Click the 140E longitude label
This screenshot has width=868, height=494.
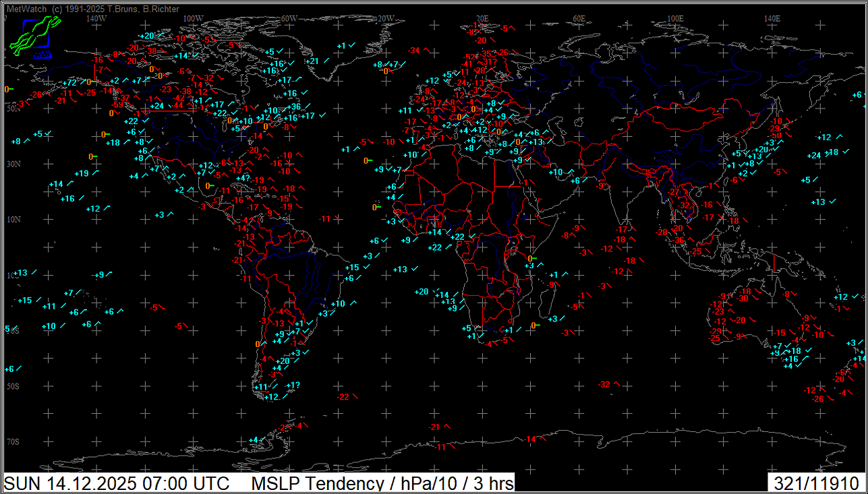pyautogui.click(x=772, y=18)
